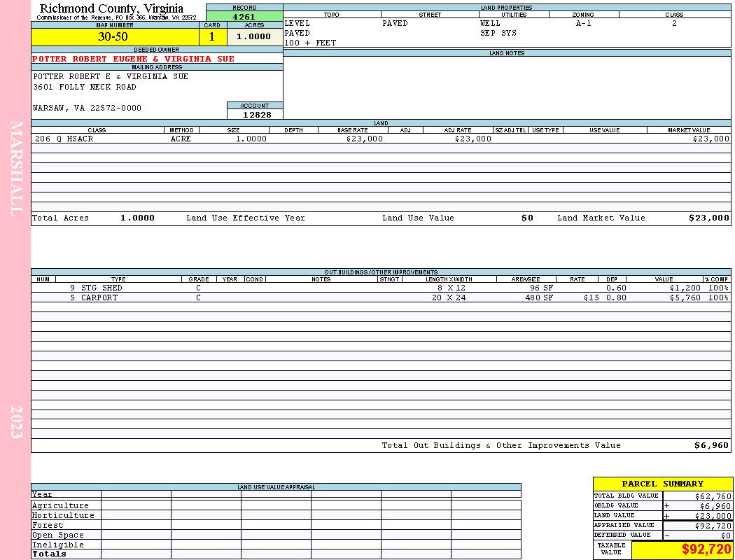Click the red taxable value $92,720

706,549
